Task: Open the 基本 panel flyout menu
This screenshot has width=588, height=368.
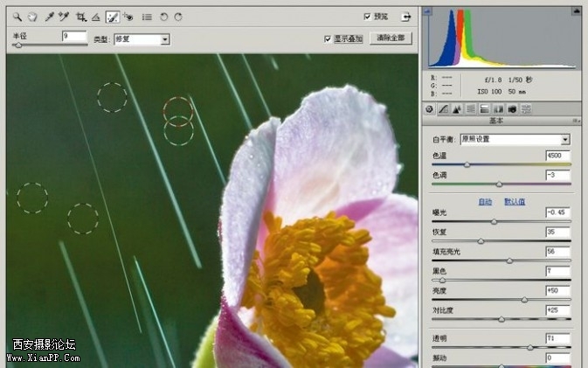Action: pos(576,121)
